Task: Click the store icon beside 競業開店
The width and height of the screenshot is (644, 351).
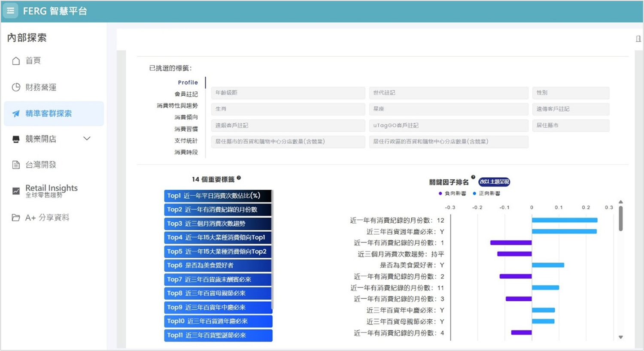Action: click(x=16, y=139)
